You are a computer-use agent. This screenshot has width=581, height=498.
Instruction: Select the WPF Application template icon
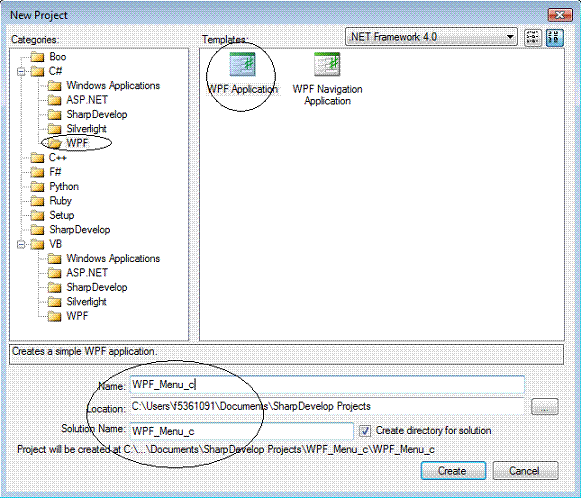(x=242, y=64)
